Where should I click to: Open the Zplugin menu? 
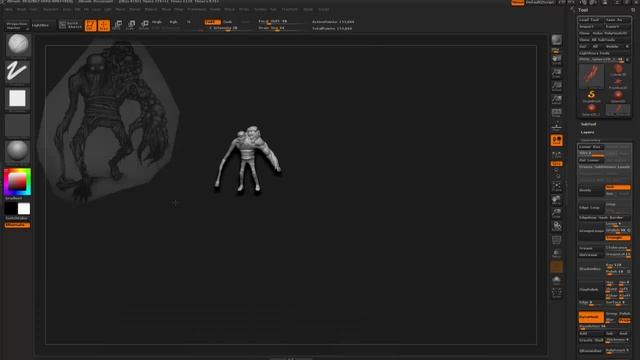[x=308, y=9]
